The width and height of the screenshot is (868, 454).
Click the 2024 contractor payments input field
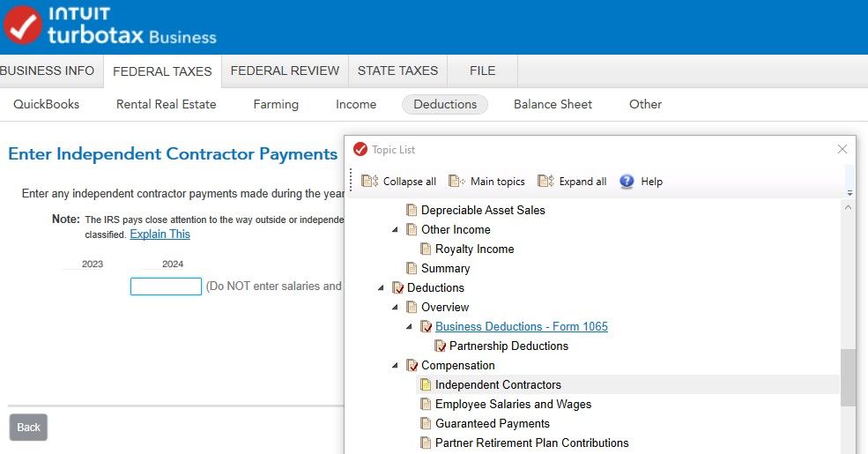click(x=166, y=287)
